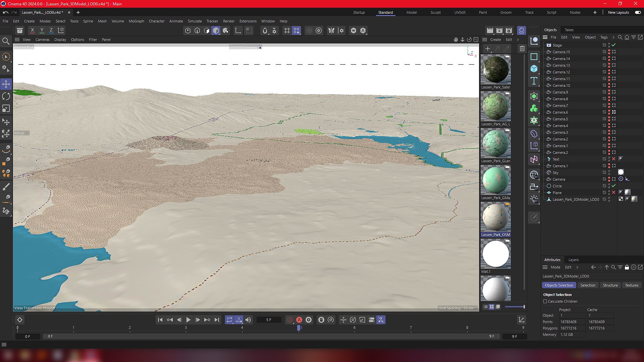Screen dimensions: 644x362
Task: Enable the Calculate Children checkbox
Action: (x=545, y=301)
